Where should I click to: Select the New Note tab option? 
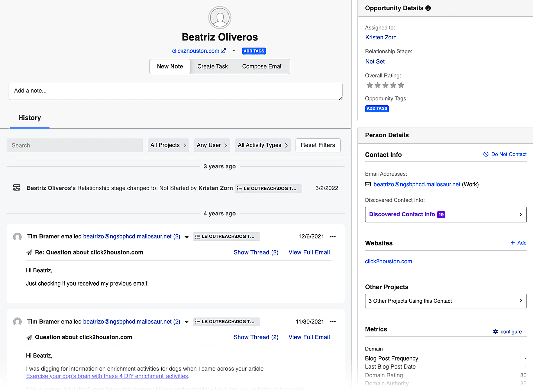click(x=170, y=67)
